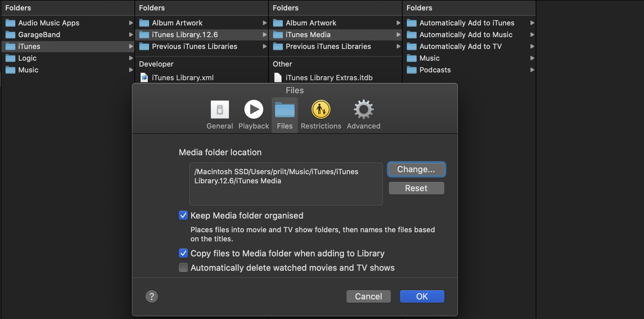The height and width of the screenshot is (319, 644).
Task: Toggle Keep Media folder organised checkbox
Action: (183, 215)
